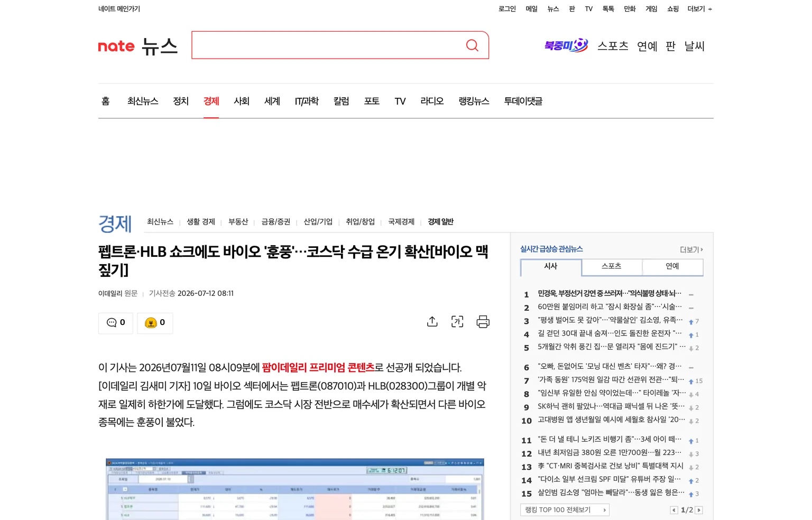Open the 메일 top link
Viewport: 812px width, 520px height.
tap(531, 9)
